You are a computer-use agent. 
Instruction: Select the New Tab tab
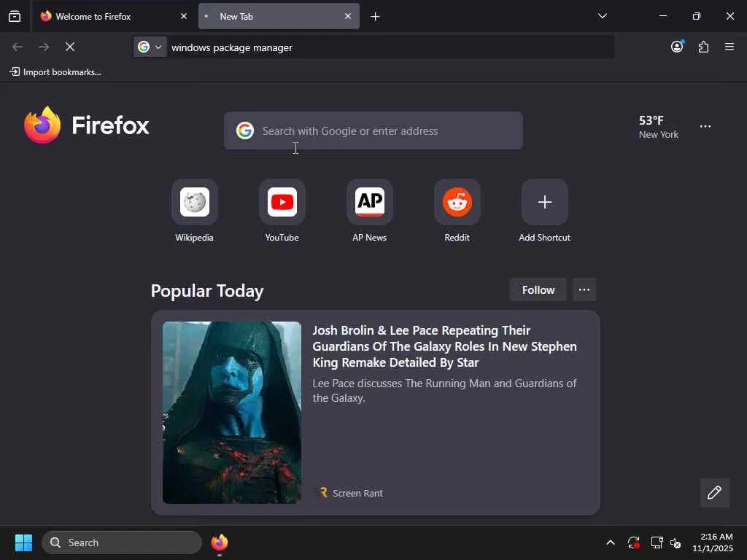click(x=279, y=16)
